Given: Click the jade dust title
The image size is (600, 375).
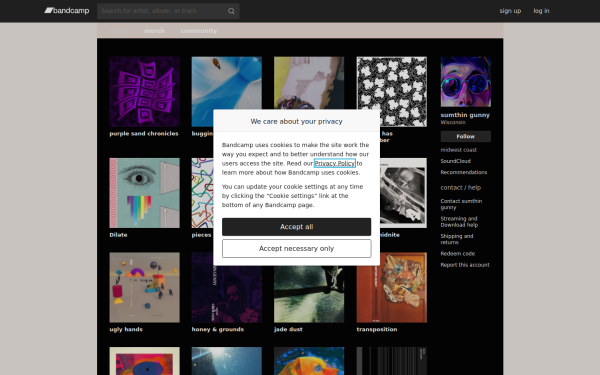Looking at the screenshot, I should tap(288, 329).
